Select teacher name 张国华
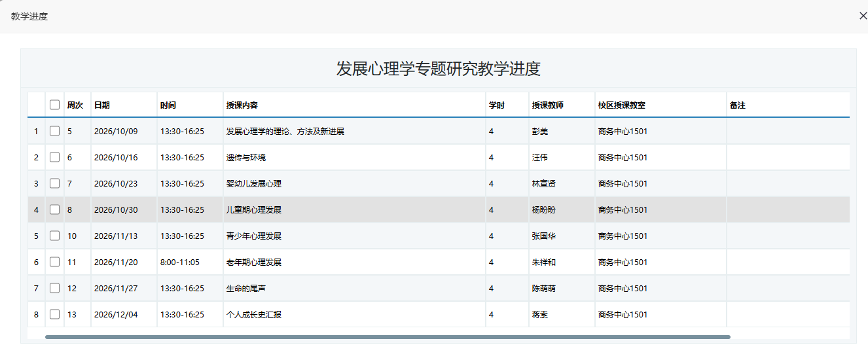868x360 pixels. click(544, 236)
